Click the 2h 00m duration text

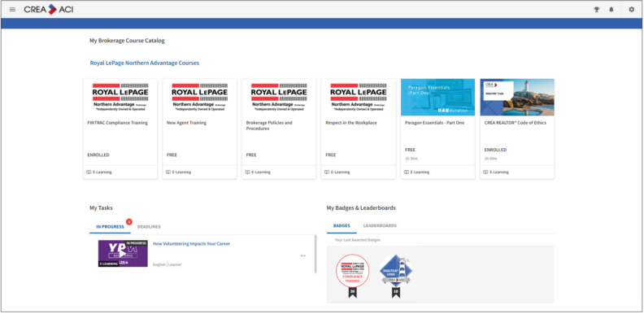(x=490, y=159)
